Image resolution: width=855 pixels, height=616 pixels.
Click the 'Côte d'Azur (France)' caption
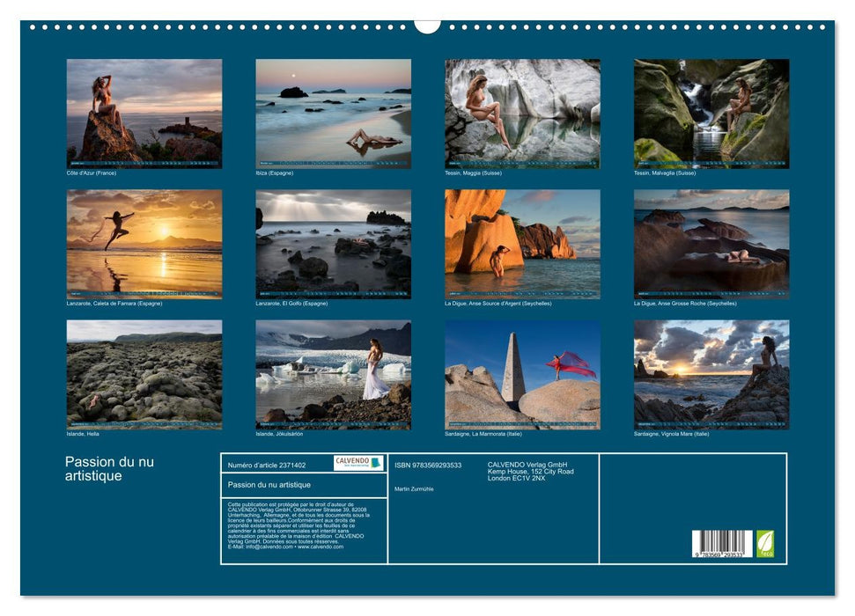pyautogui.click(x=92, y=172)
